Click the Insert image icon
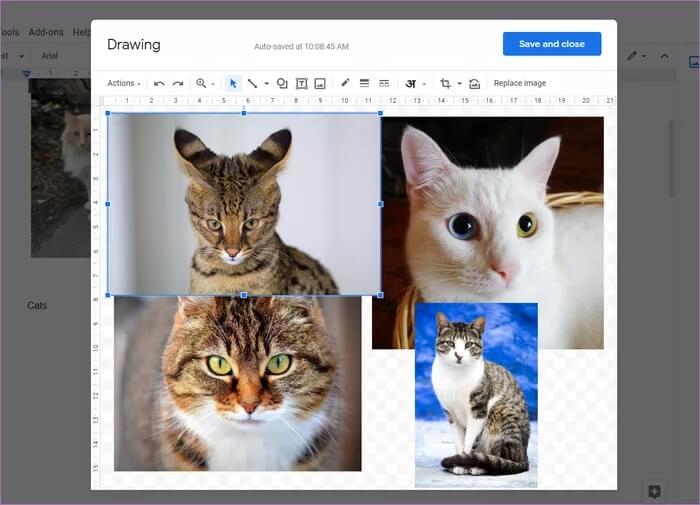700x505 pixels. coord(320,83)
